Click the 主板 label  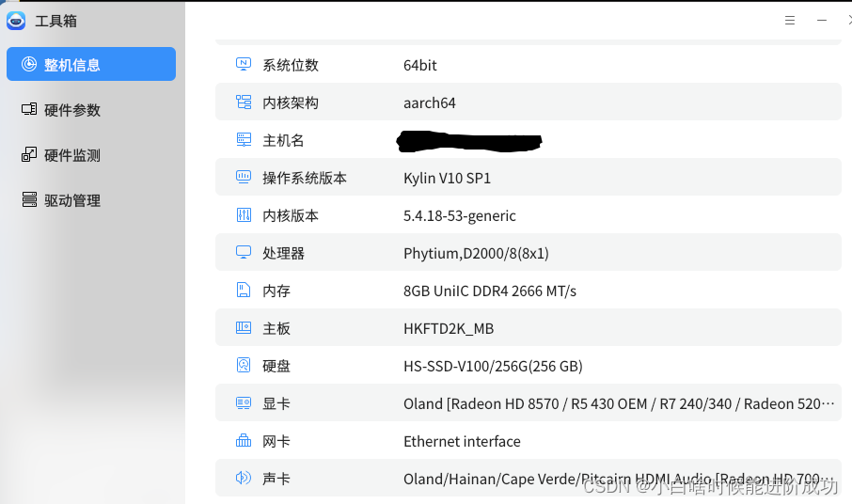point(276,328)
